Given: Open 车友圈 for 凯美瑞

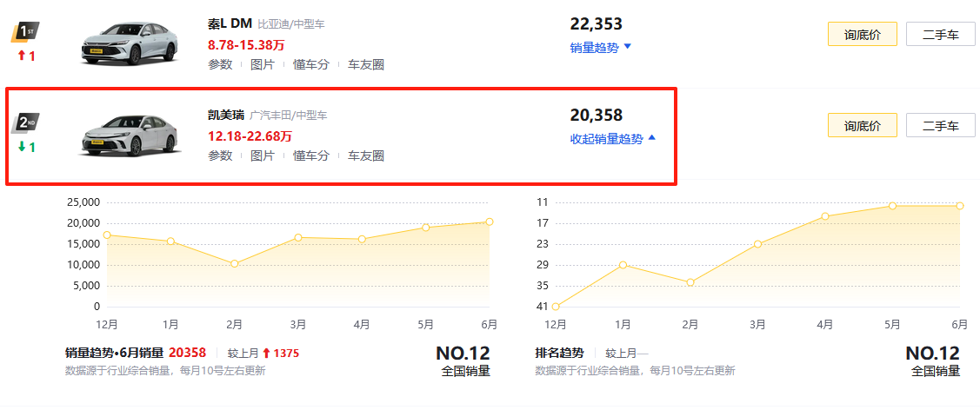Looking at the screenshot, I should coord(365,155).
